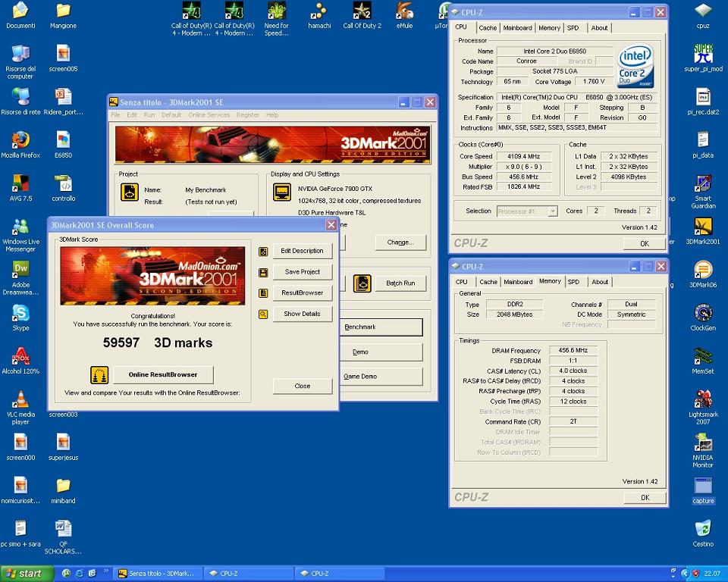This screenshot has width=728, height=582.
Task: Select the Skype desktop icon
Action: click(20, 317)
